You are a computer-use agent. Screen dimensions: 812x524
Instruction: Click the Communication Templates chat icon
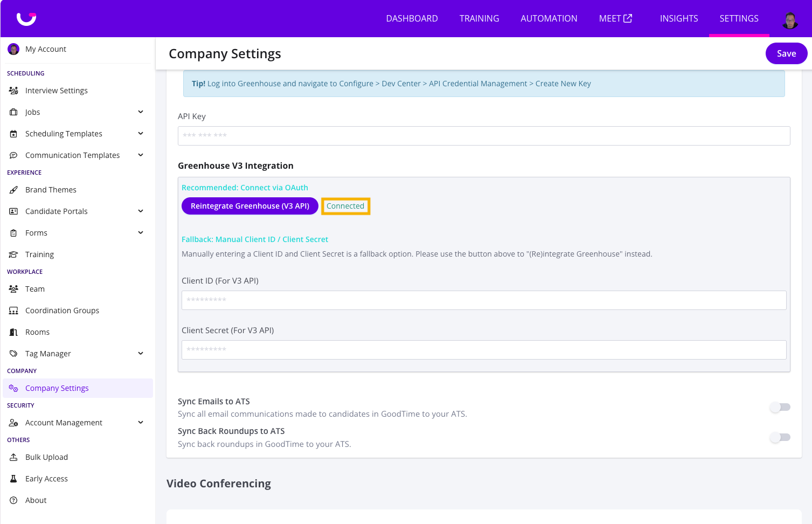(x=13, y=155)
